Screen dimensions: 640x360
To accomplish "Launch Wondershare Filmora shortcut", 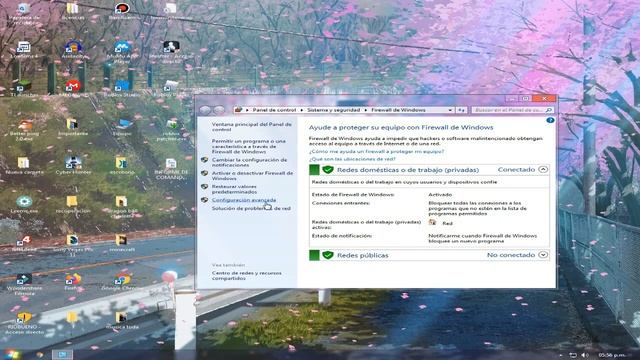I will tap(24, 284).
